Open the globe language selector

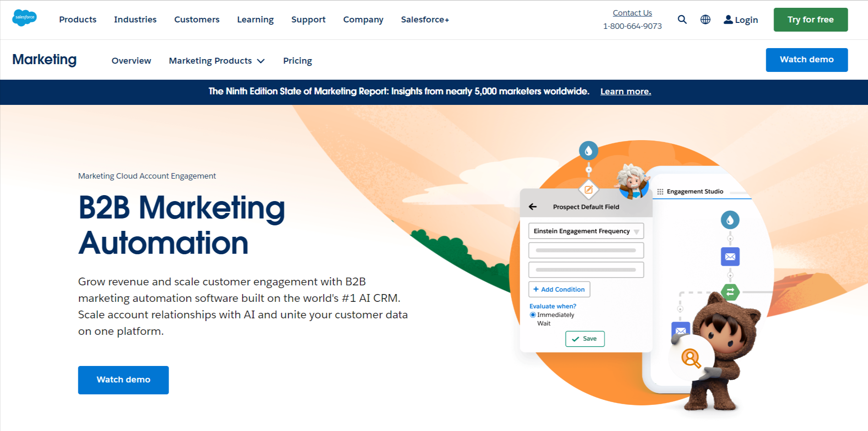[x=705, y=19]
